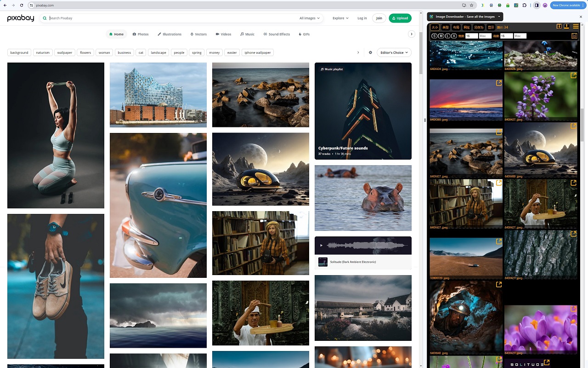This screenshot has width=588, height=368.
Task: Open Chrome extensions puzzle icon
Action: click(524, 5)
